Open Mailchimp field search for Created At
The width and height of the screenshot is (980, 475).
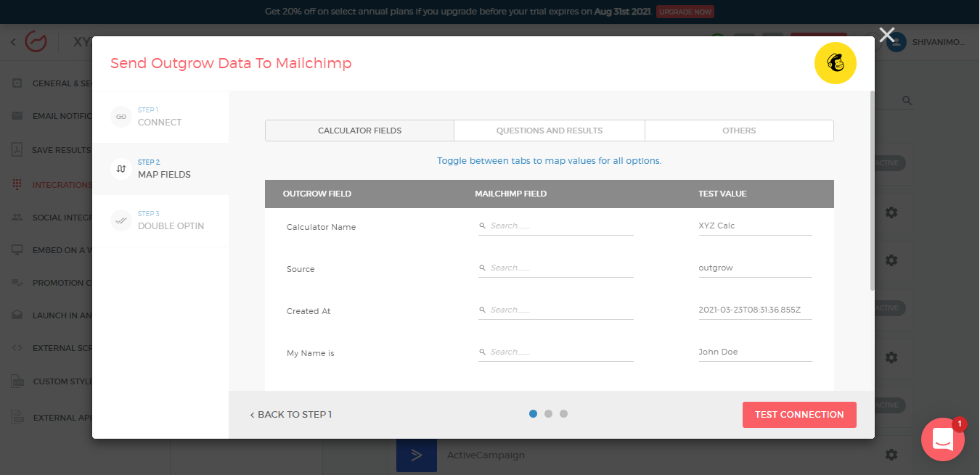[x=555, y=310]
